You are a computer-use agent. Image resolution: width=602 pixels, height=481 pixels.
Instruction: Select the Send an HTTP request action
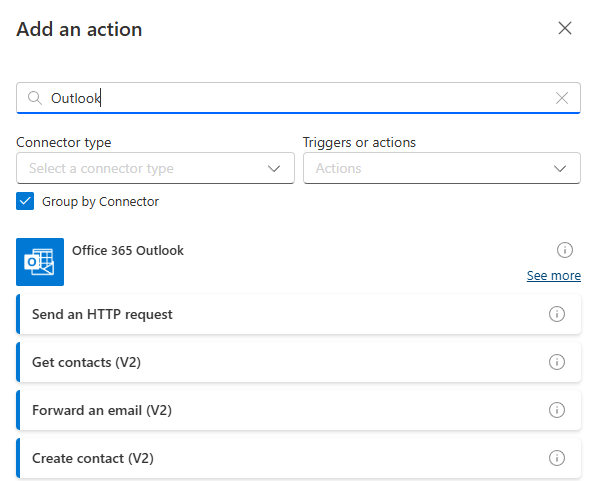(x=102, y=314)
